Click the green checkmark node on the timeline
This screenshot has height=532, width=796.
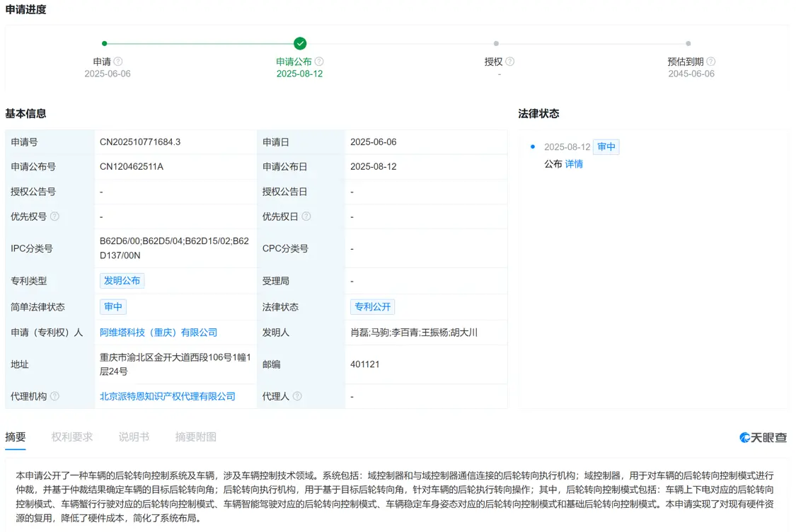click(299, 42)
